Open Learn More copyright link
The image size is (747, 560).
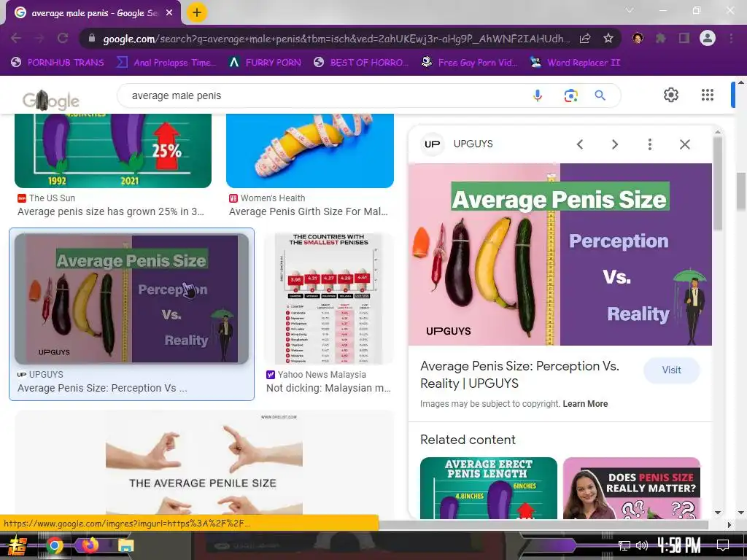pos(585,404)
